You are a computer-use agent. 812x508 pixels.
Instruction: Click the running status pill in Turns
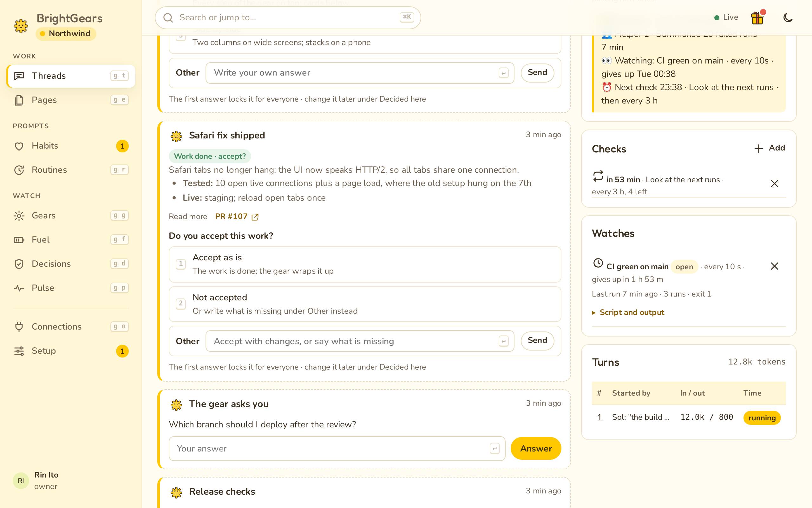click(x=762, y=418)
